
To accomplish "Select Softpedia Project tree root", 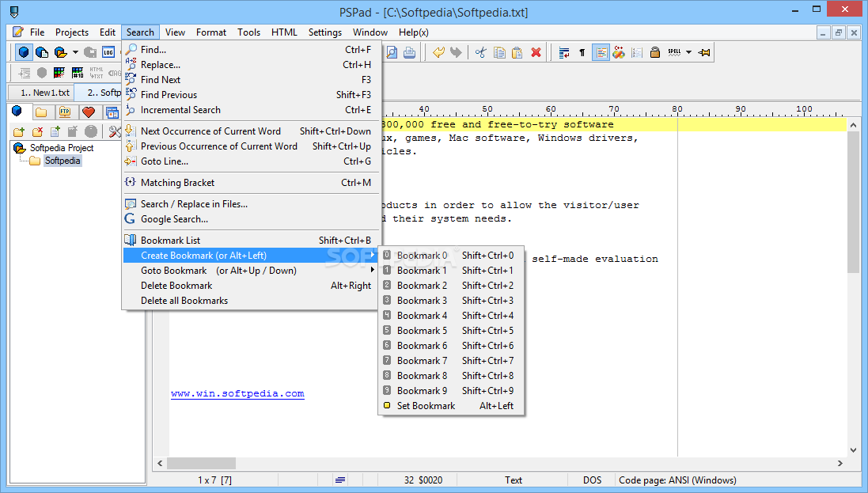I will (x=62, y=148).
